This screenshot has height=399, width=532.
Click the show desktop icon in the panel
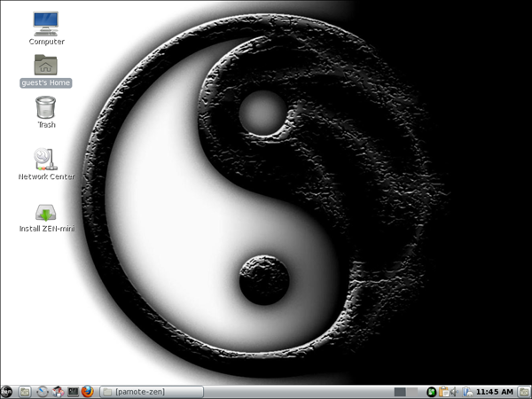(25, 391)
